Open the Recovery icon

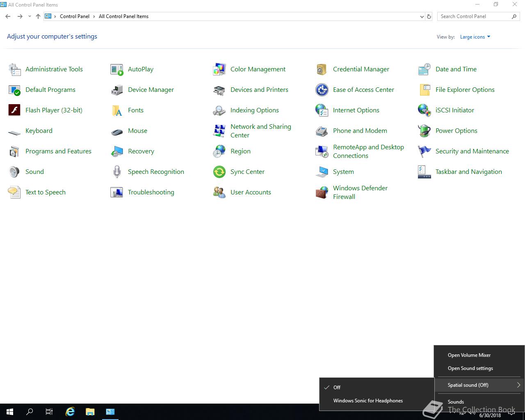117,151
